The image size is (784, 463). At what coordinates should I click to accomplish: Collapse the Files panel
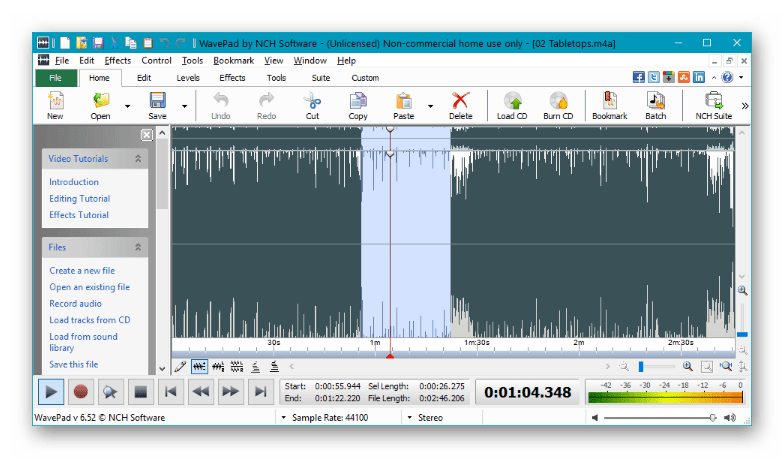(x=138, y=247)
